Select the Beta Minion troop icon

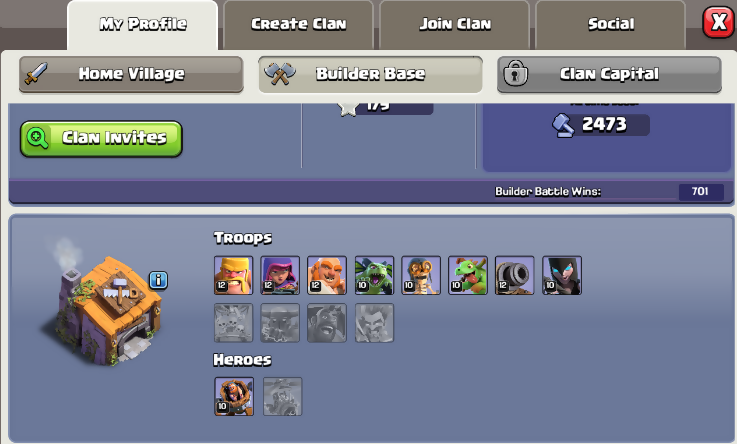coord(374,275)
